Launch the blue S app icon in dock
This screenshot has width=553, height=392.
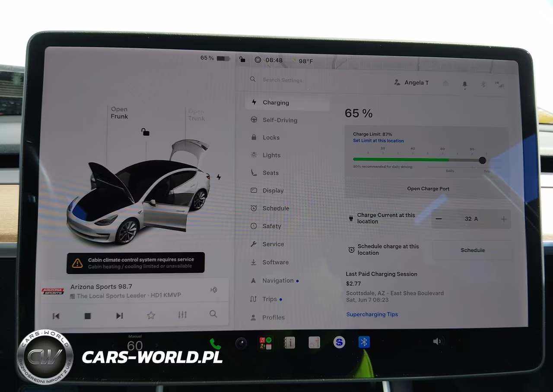click(x=339, y=343)
